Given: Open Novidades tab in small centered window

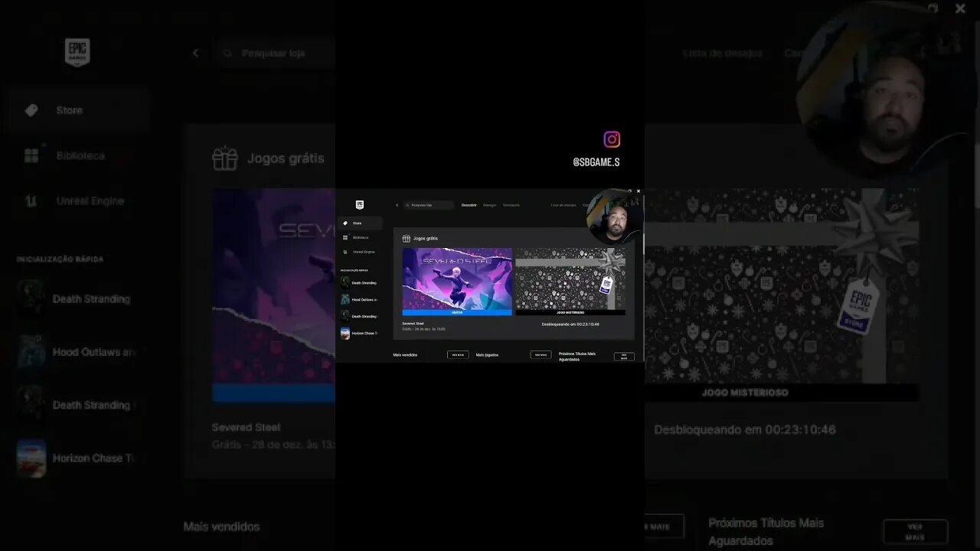Looking at the screenshot, I should (511, 205).
